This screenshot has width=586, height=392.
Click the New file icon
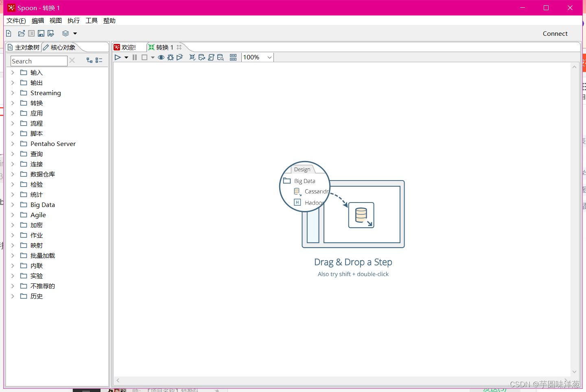pyautogui.click(x=9, y=33)
